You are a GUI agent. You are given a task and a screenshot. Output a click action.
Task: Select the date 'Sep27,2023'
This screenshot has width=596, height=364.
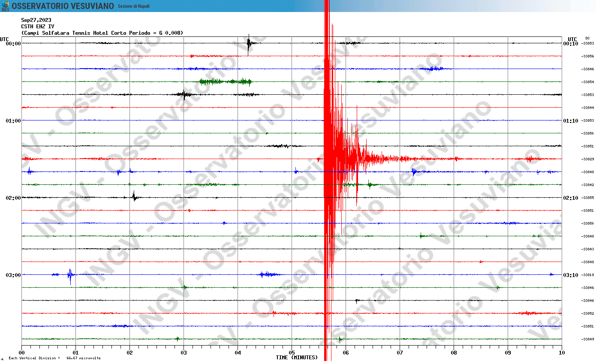[x=36, y=20]
